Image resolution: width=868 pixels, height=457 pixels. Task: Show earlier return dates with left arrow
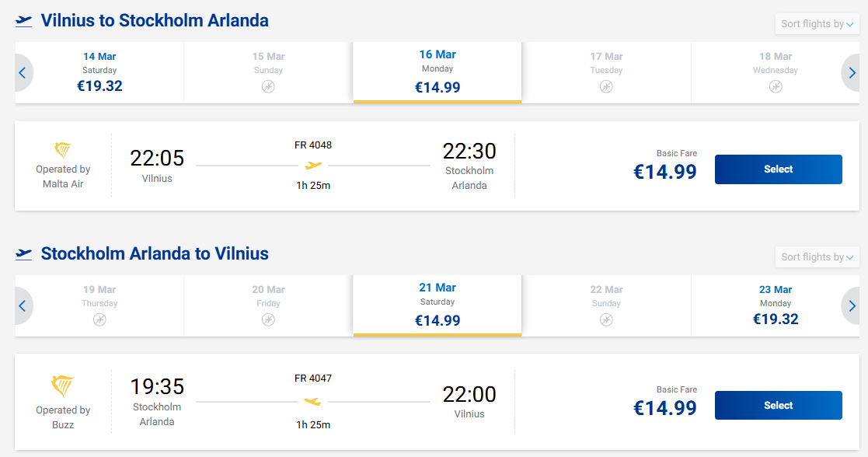[x=23, y=306]
